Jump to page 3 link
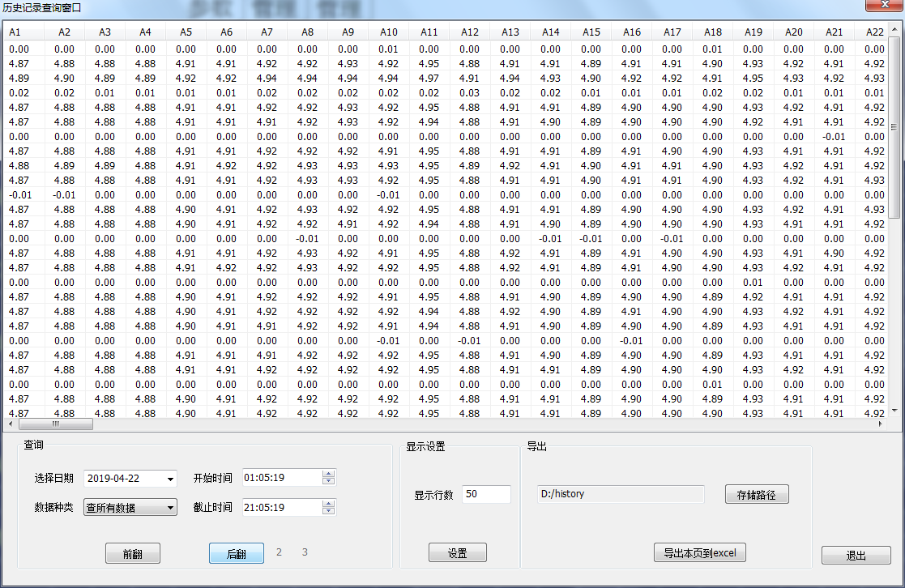The image size is (905, 588). 305,552
